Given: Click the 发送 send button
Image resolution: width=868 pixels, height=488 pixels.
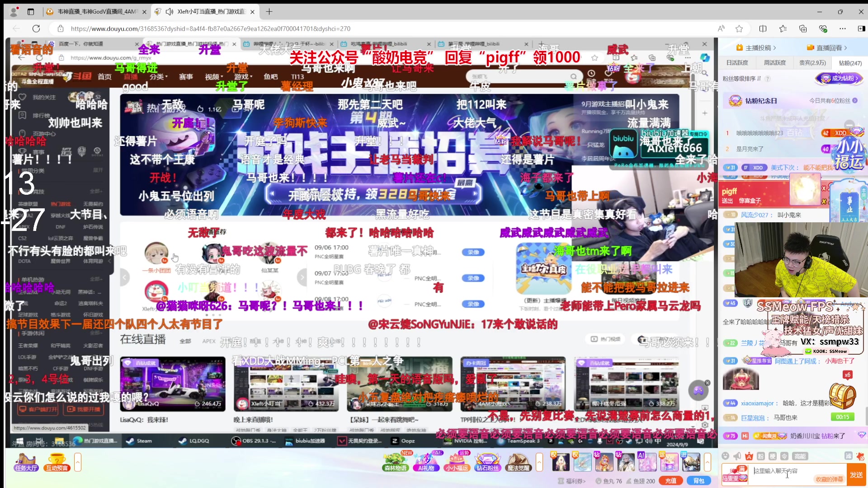Looking at the screenshot, I should [856, 474].
